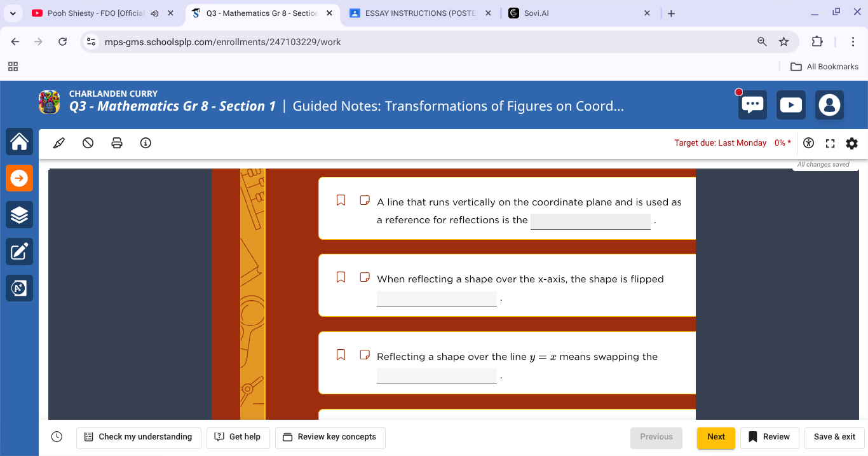Image resolution: width=868 pixels, height=456 pixels.
Task: Toggle bookmark on vertical line question
Action: click(341, 200)
